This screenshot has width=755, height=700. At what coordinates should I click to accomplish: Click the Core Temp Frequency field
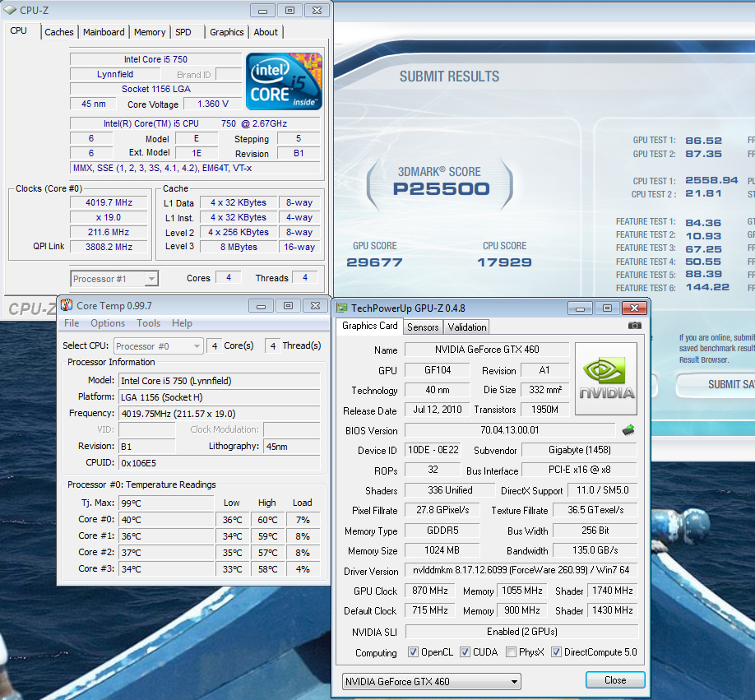tap(219, 414)
